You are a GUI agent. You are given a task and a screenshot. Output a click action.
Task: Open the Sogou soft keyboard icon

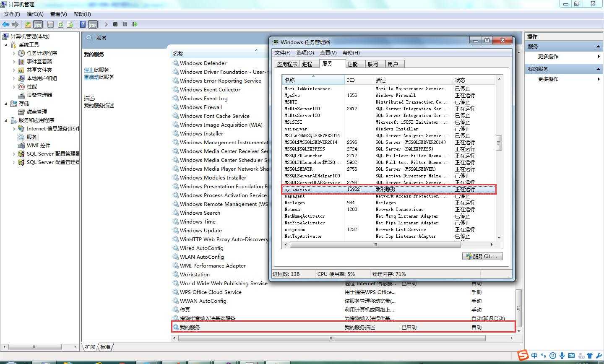(x=571, y=356)
